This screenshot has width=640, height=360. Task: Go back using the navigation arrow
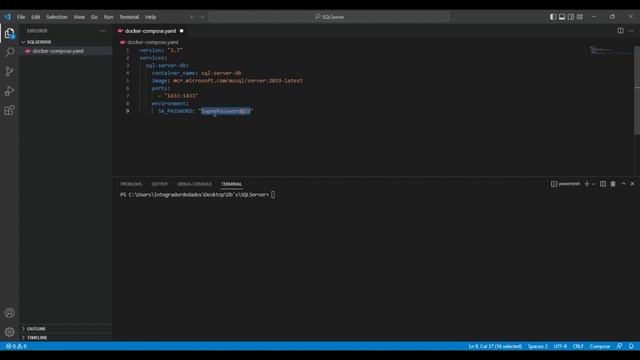click(192, 17)
